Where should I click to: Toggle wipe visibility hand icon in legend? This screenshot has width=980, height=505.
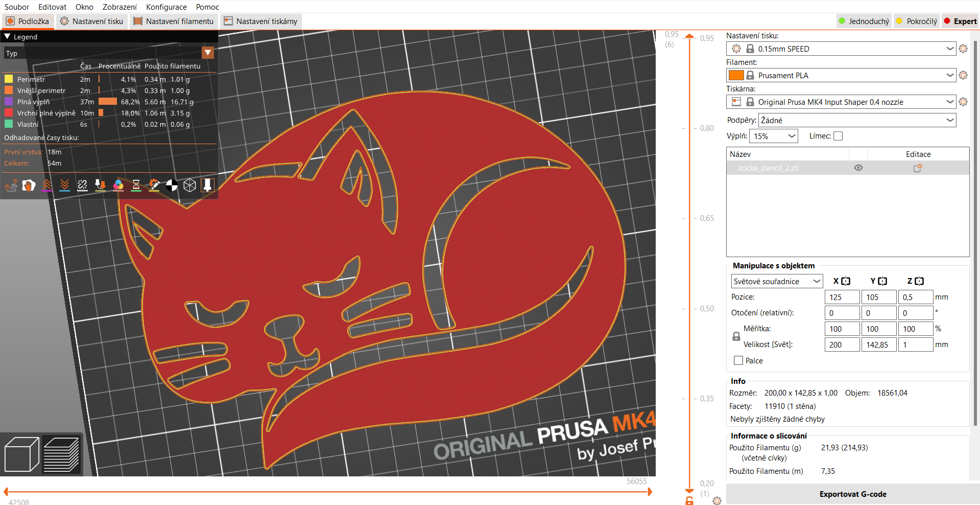coord(29,186)
